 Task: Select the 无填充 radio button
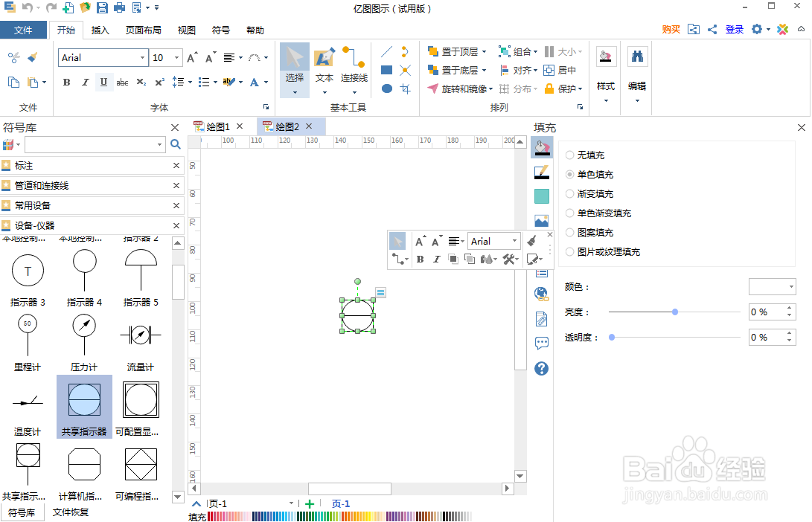[569, 155]
